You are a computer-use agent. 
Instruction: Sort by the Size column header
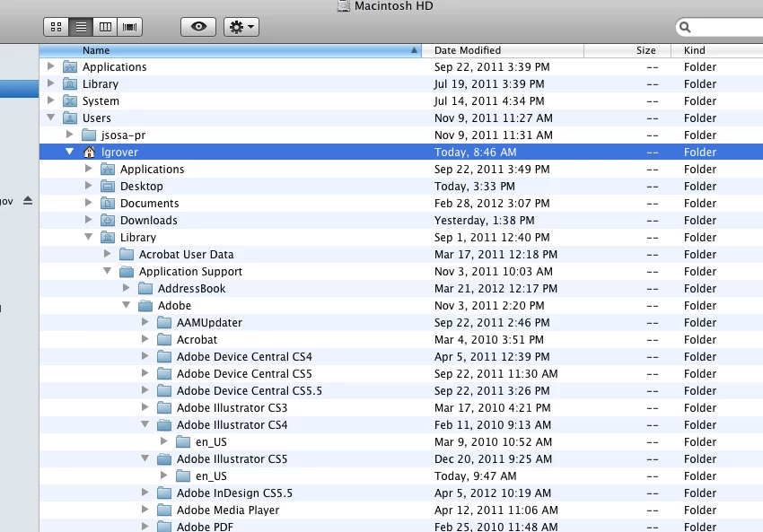[x=627, y=50]
